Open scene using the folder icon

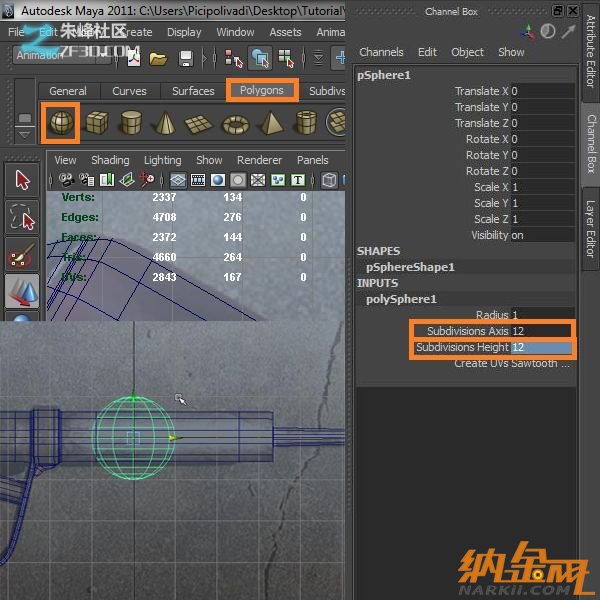point(158,58)
